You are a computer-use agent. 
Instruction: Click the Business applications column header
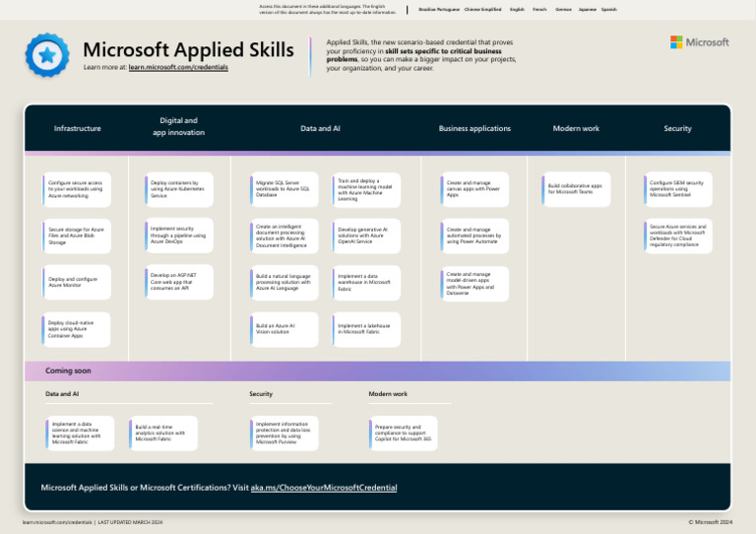coord(474,128)
